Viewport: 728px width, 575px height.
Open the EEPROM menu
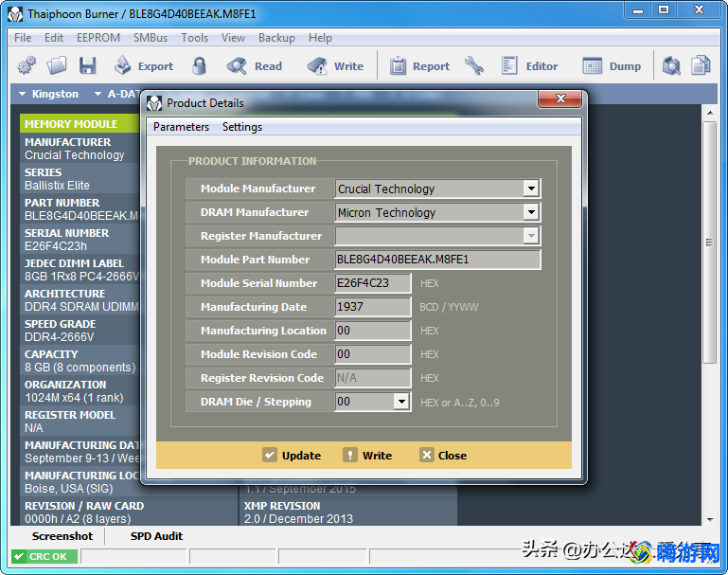point(98,38)
